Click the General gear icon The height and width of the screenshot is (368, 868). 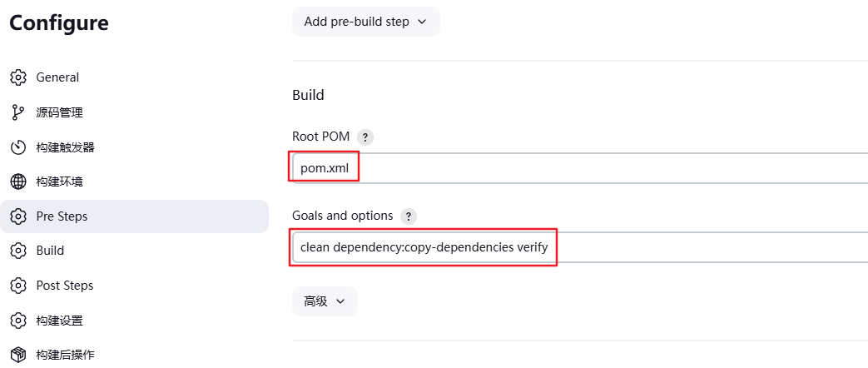(18, 77)
